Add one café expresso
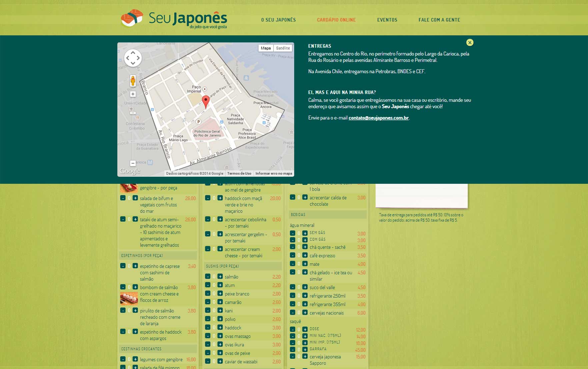 point(305,255)
